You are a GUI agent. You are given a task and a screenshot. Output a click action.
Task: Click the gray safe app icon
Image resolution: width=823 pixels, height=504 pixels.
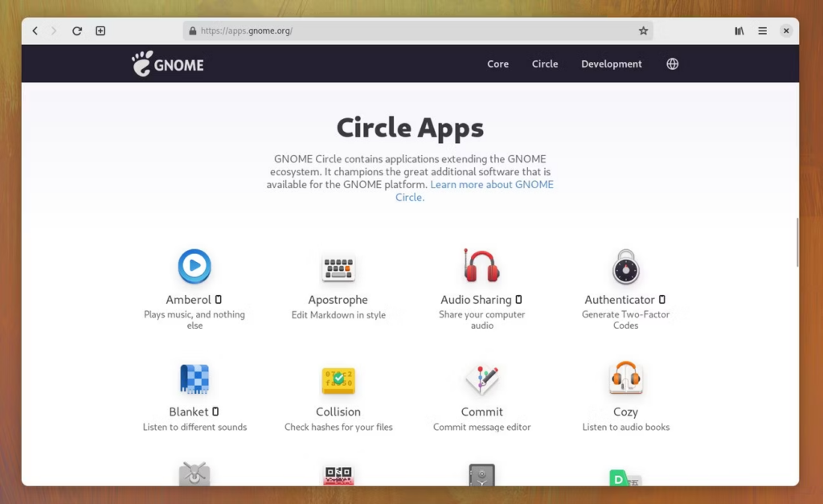tap(482, 474)
